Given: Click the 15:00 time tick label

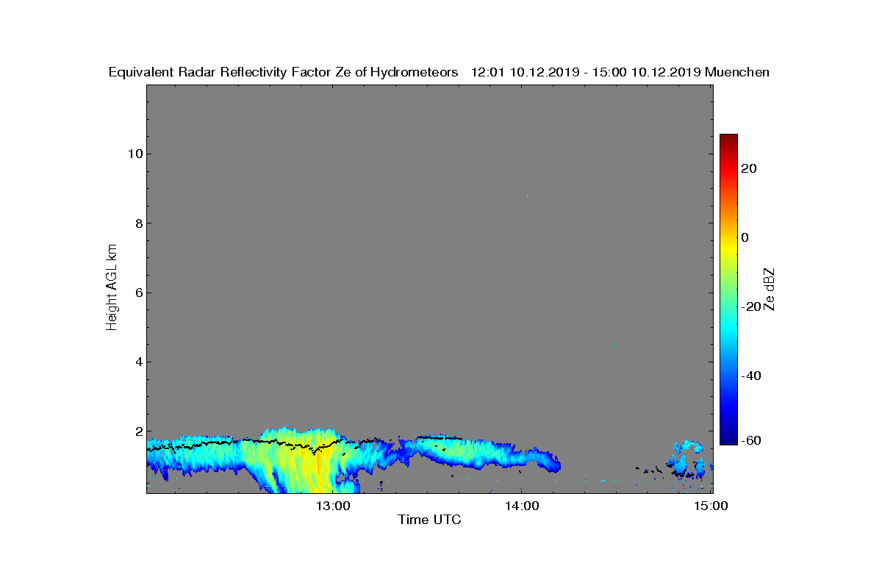Looking at the screenshot, I should [x=711, y=506].
